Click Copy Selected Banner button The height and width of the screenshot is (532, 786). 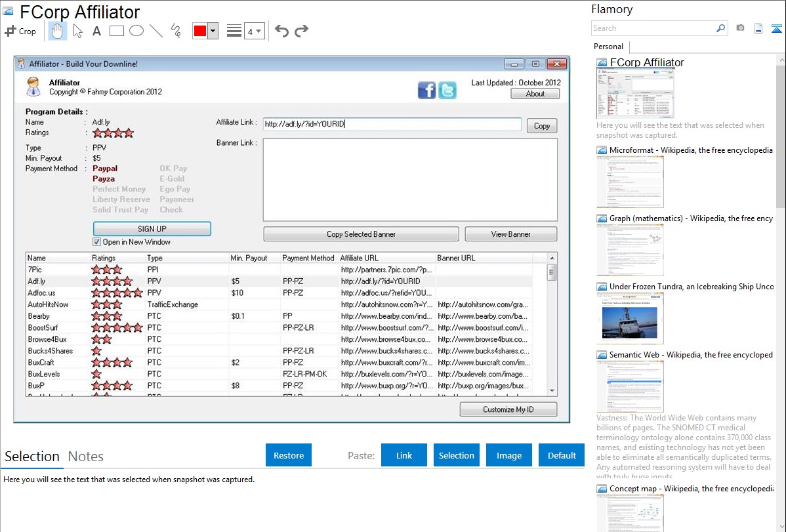(361, 234)
